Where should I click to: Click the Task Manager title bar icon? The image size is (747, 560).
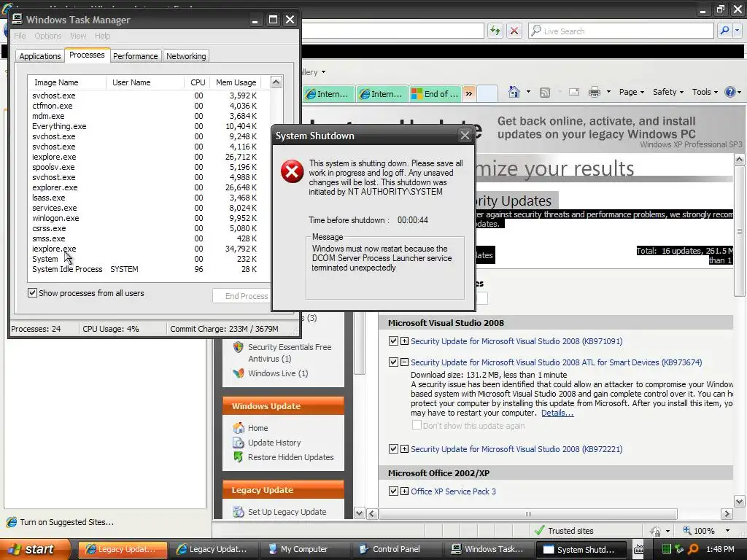[18, 19]
